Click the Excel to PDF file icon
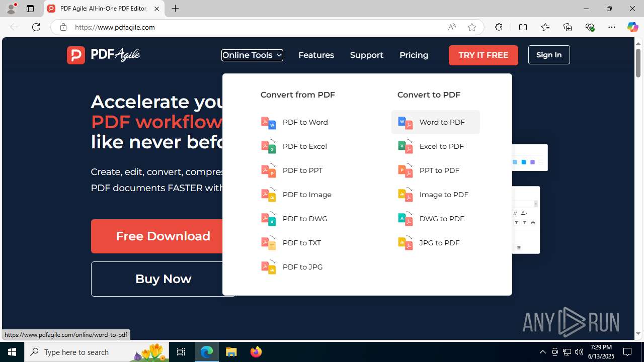Viewport: 644px width, 362px height. pyautogui.click(x=406, y=146)
